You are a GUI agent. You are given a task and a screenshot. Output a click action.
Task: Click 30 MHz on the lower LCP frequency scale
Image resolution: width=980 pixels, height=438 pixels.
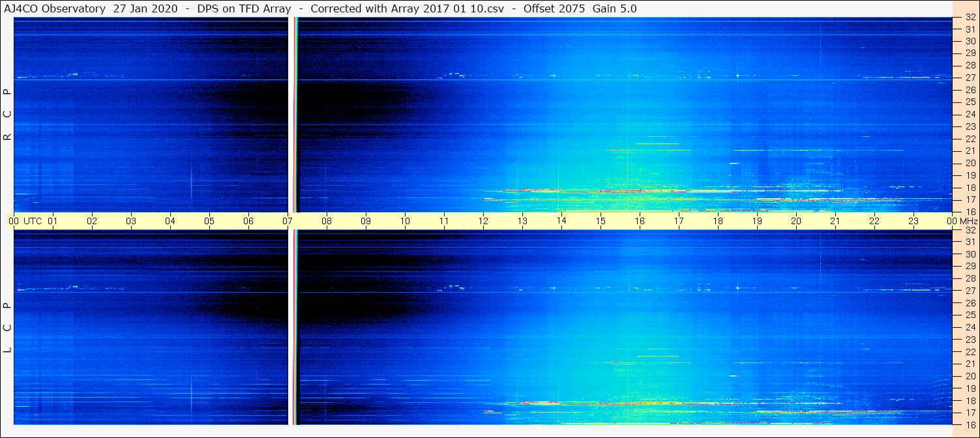pos(970,254)
